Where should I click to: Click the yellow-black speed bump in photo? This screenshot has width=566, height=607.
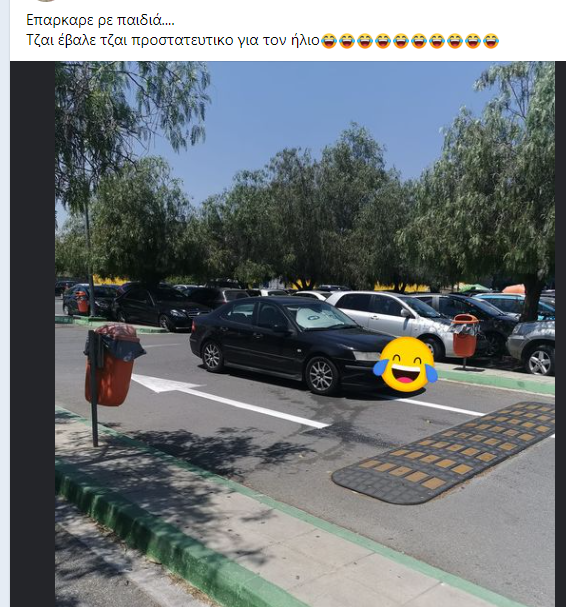point(443,453)
